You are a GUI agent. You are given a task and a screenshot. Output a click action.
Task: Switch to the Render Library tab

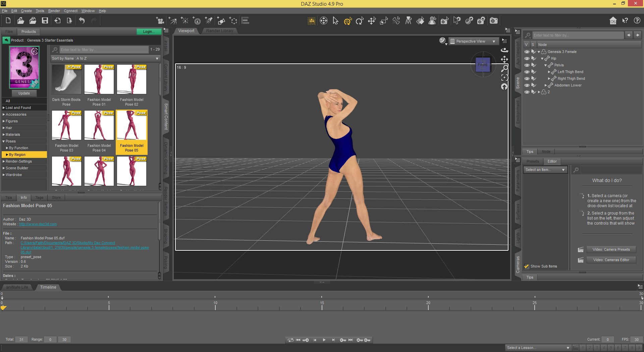(220, 31)
